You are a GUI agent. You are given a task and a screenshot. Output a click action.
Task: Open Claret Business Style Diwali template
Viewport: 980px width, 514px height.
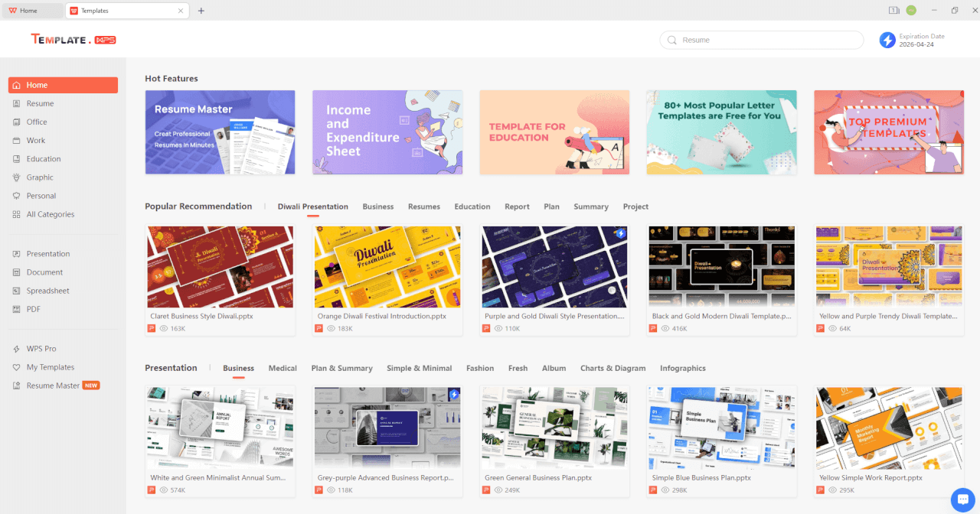point(220,267)
